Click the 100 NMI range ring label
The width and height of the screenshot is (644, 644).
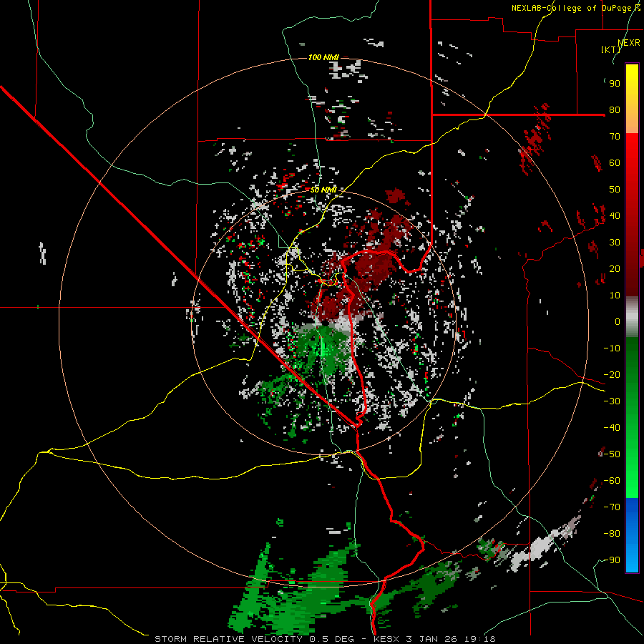point(323,57)
